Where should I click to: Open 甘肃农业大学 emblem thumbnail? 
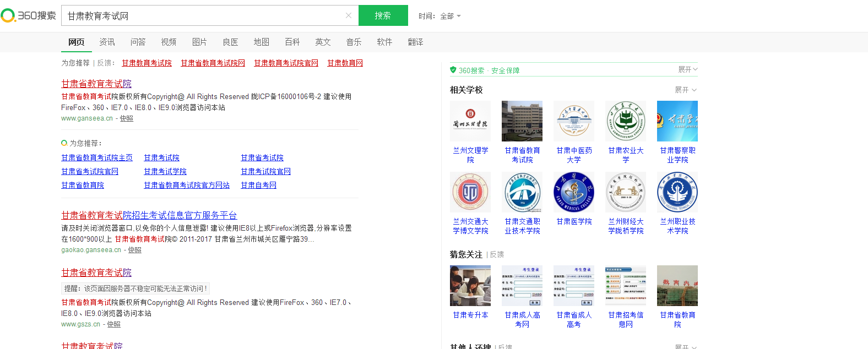click(x=626, y=121)
